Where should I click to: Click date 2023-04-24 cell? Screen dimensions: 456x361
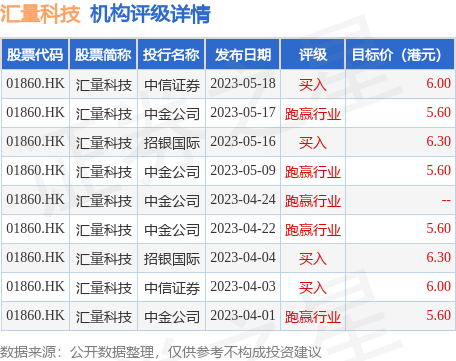243,199
